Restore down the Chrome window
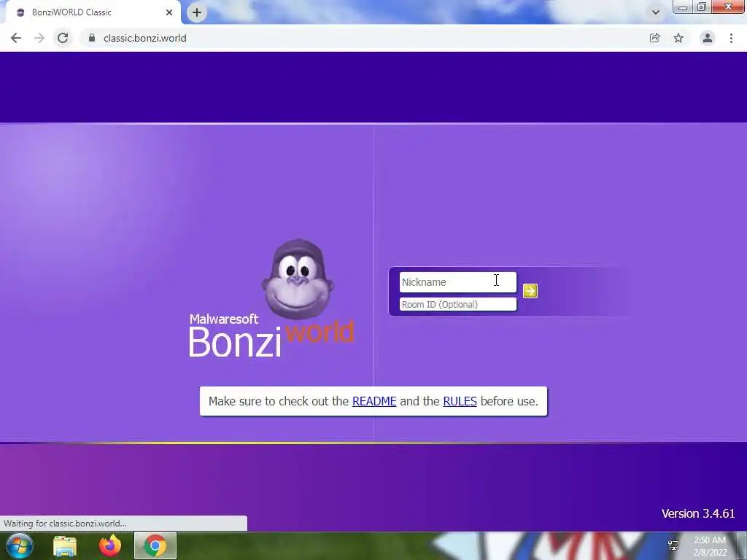Image resolution: width=747 pixels, height=560 pixels. (702, 7)
